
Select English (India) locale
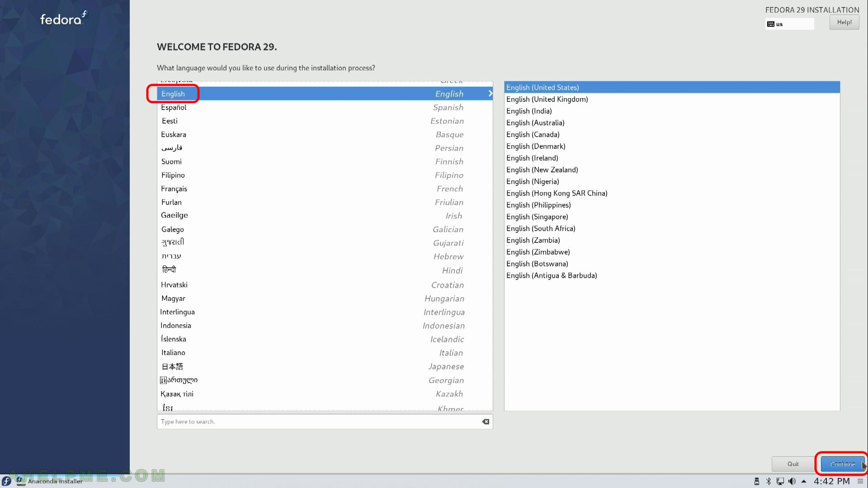672,111
